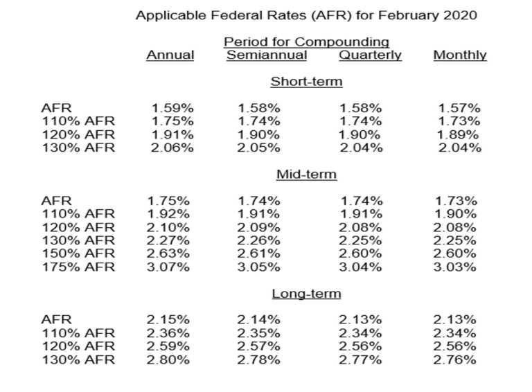The image size is (532, 392).
Task: Click the 2.15% long-term AFR value
Action: (169, 320)
